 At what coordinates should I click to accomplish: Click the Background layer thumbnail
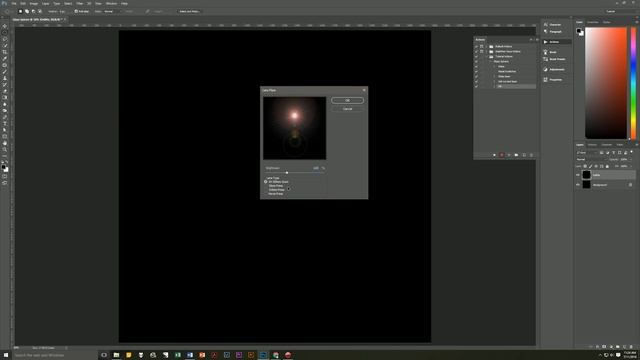click(x=586, y=185)
